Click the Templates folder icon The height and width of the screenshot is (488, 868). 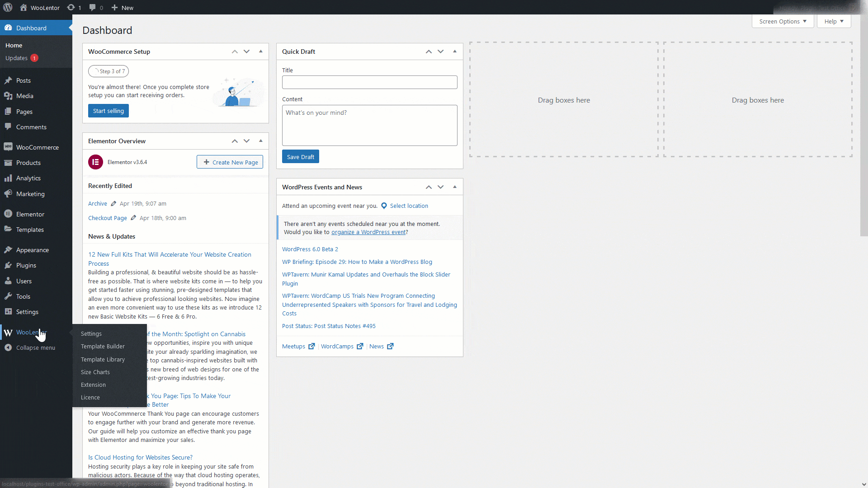click(8, 230)
